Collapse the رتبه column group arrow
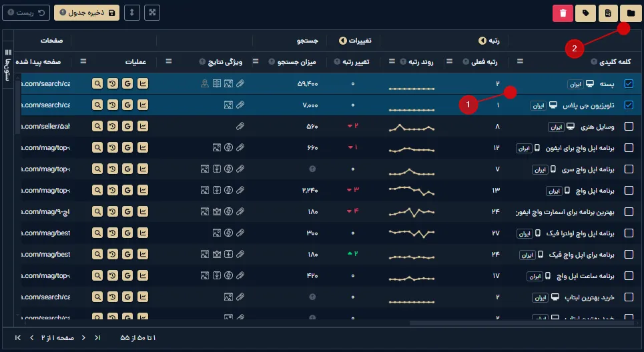 pos(482,41)
